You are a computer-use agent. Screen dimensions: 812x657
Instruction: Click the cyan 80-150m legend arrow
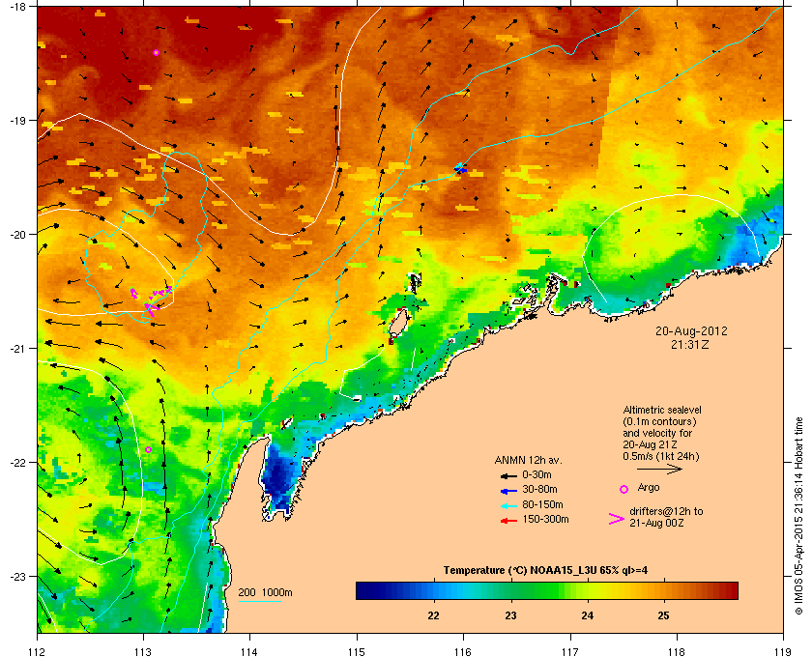coord(508,506)
